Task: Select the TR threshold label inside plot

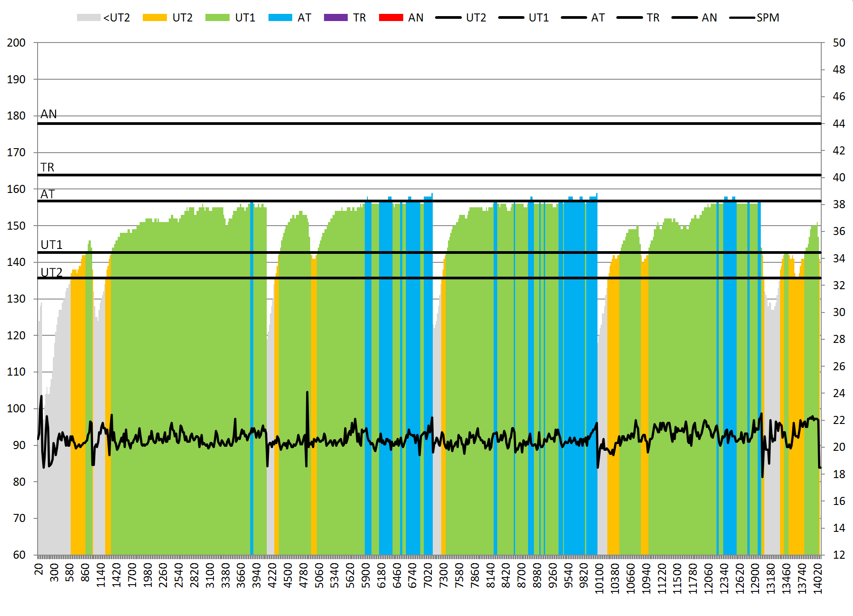Action: click(47, 167)
